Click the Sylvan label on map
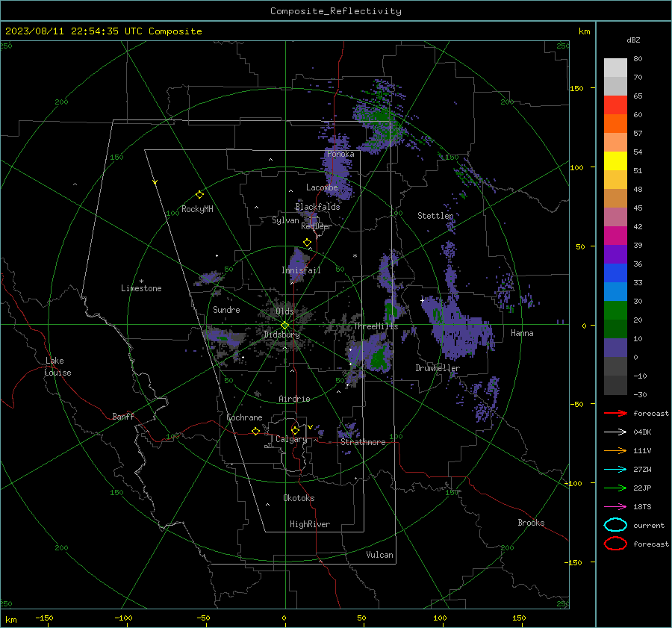The image size is (672, 628). (x=285, y=220)
